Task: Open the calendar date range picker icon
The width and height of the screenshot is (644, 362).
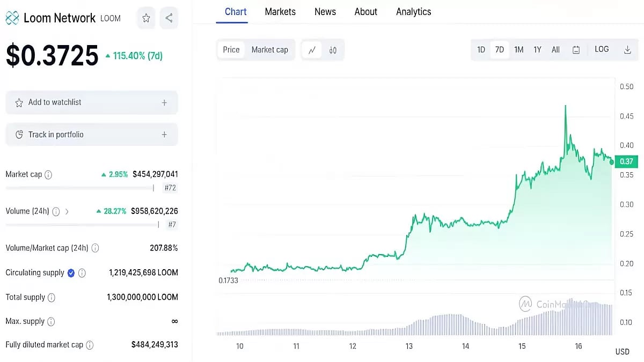Action: coord(576,49)
